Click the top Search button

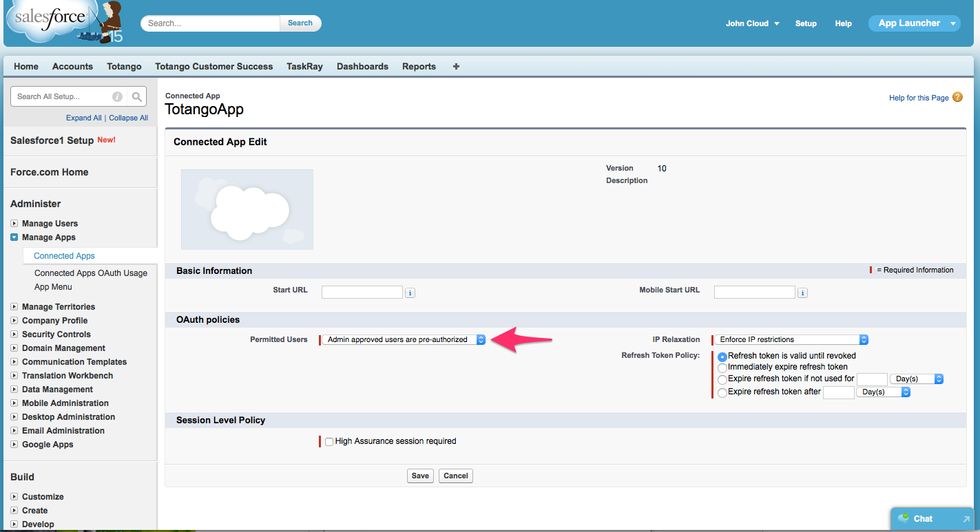click(300, 23)
